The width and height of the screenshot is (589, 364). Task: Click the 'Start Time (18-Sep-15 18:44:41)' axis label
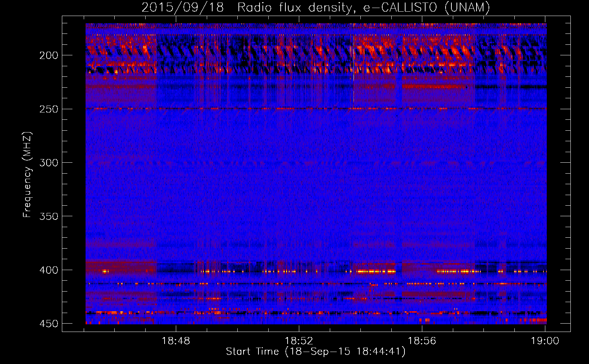click(316, 352)
